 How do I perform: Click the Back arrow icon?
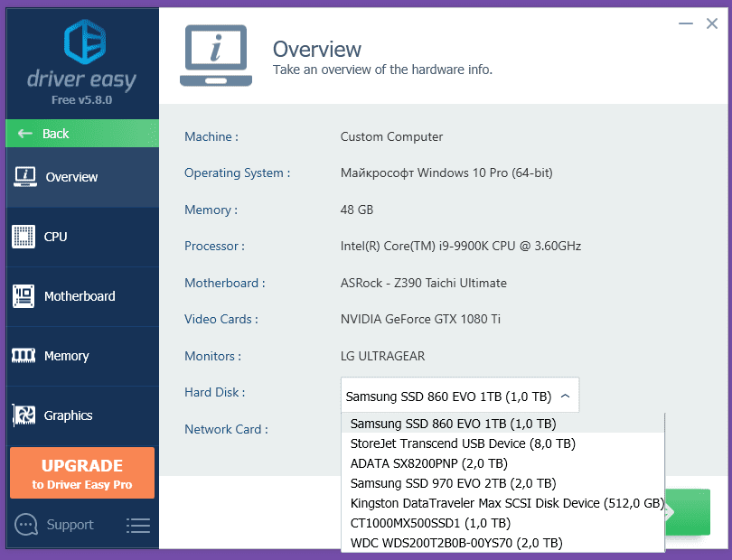point(25,134)
